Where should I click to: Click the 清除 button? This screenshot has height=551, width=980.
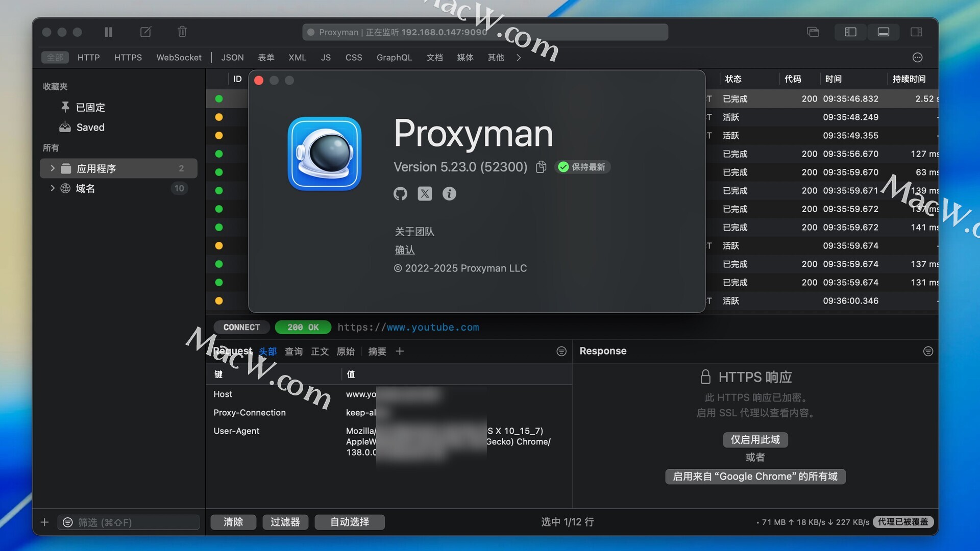233,522
